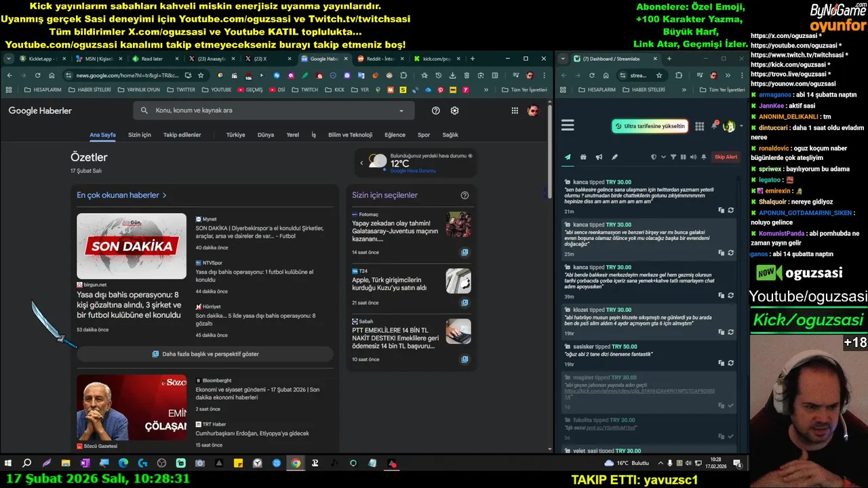Copy first kanca tip message
Screen dimensions: 868x488
tap(721, 210)
